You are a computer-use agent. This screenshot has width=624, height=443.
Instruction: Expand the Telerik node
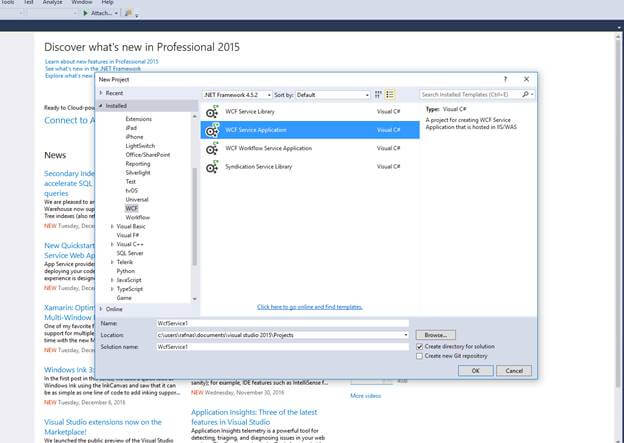point(112,262)
